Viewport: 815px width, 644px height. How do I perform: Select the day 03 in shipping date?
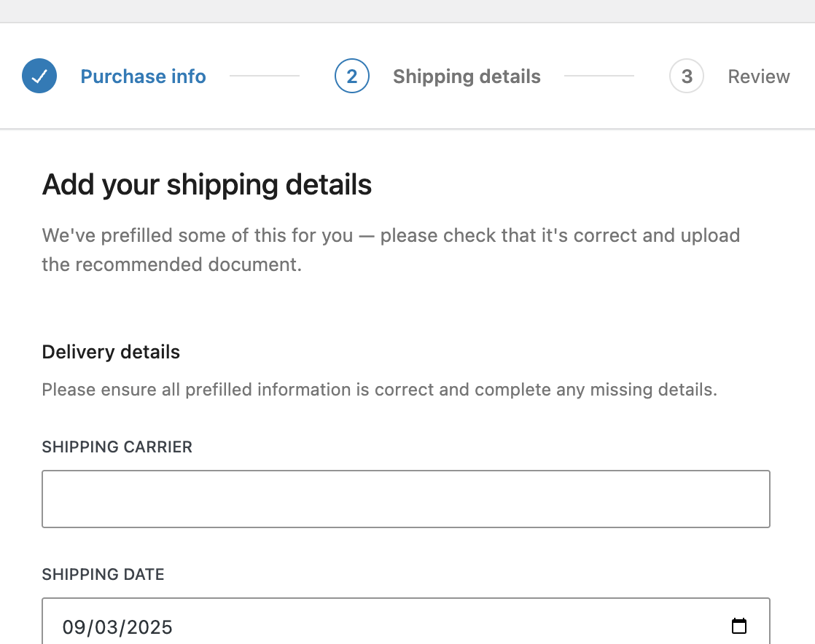106,627
